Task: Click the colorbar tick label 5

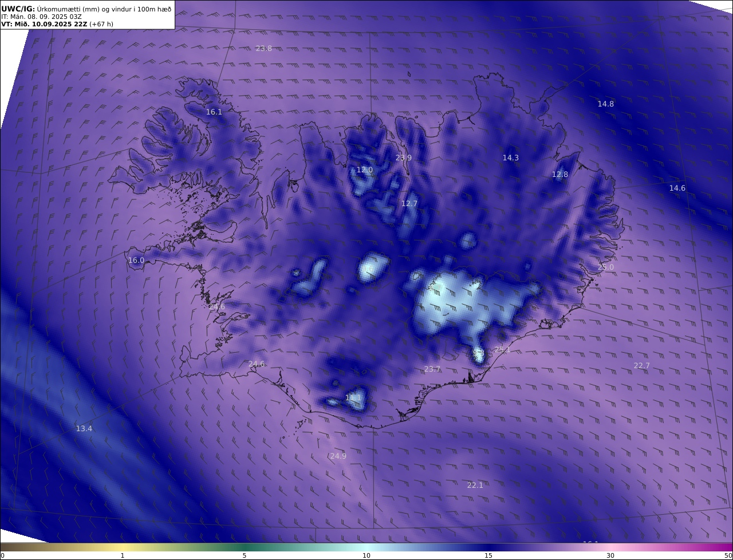Action: (245, 555)
